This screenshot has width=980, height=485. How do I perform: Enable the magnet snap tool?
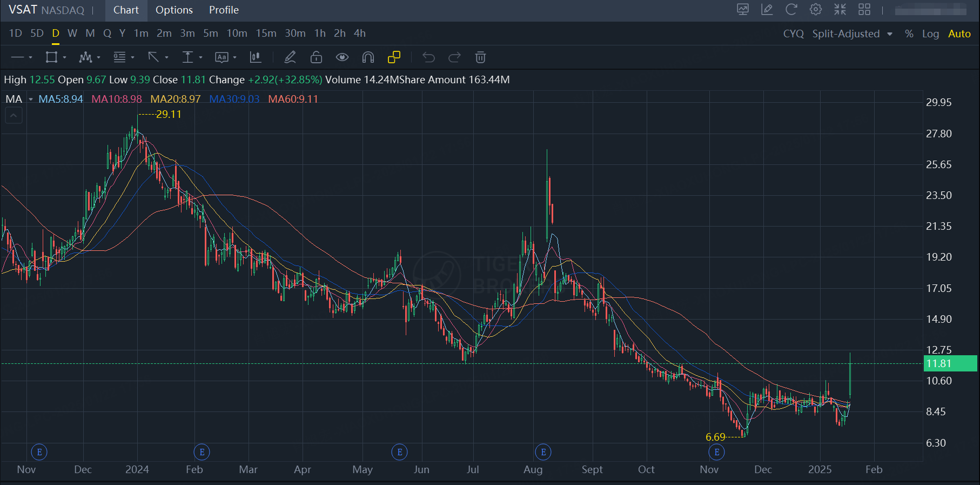click(368, 57)
